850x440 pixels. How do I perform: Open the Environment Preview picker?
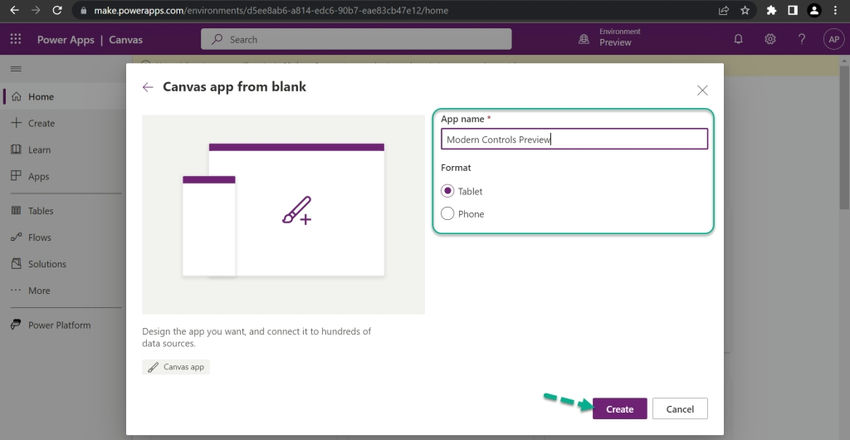pos(609,37)
